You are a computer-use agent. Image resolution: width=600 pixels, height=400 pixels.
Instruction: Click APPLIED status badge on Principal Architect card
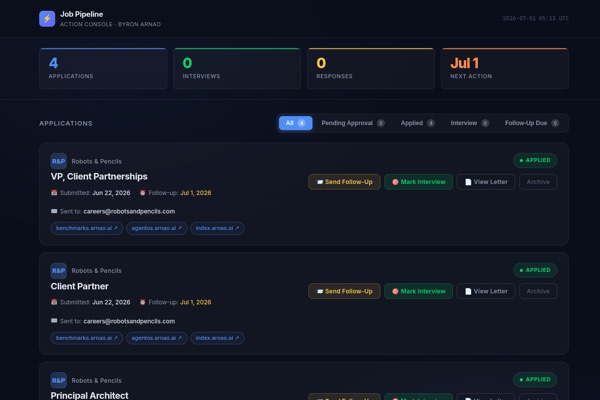[x=535, y=380]
